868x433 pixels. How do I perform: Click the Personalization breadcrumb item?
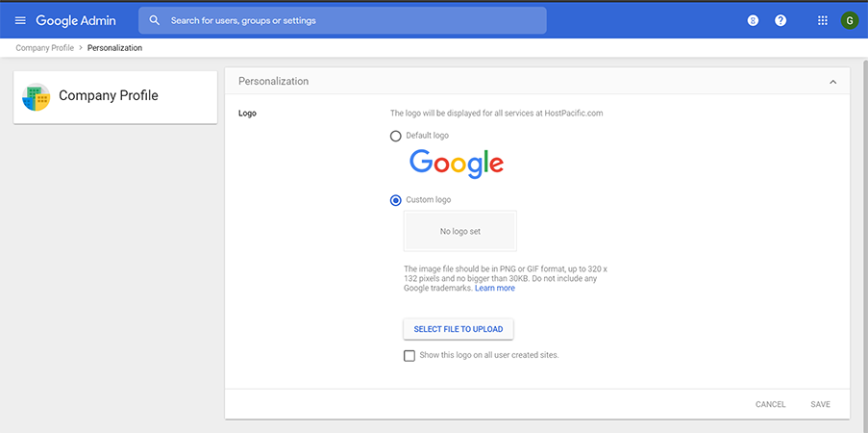(x=114, y=48)
